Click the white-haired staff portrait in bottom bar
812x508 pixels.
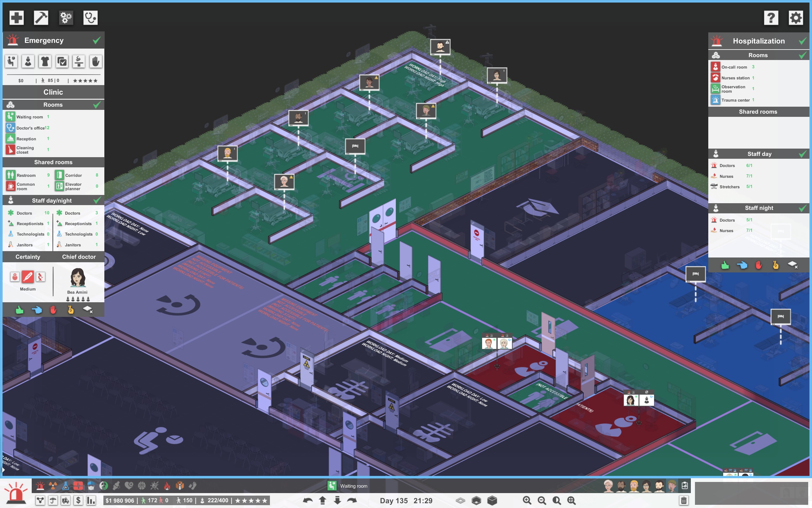[x=608, y=486]
